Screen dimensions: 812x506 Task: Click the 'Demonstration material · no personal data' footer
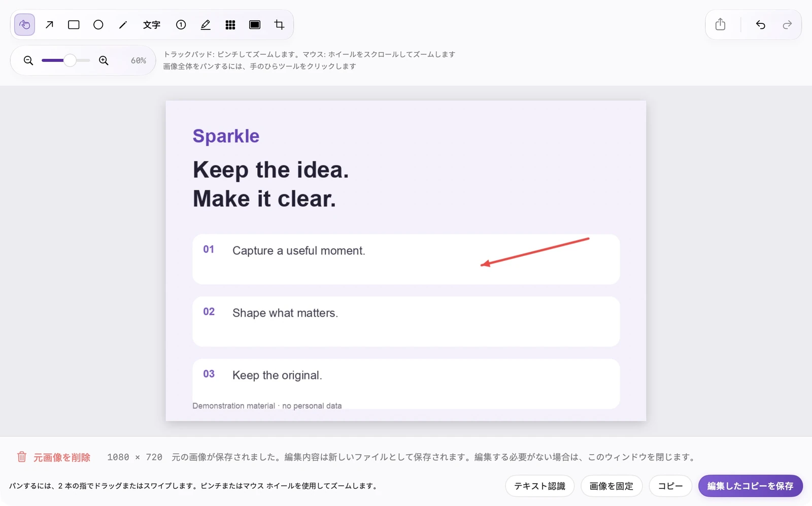267,406
